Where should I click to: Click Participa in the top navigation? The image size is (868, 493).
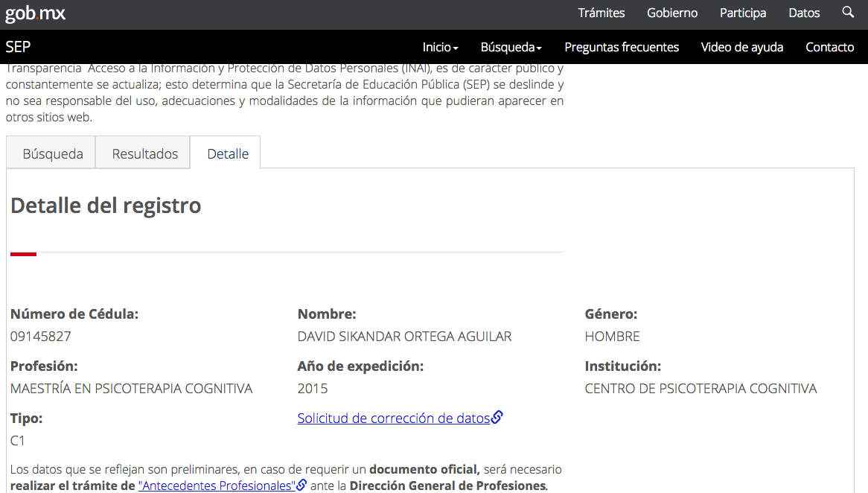click(x=743, y=13)
